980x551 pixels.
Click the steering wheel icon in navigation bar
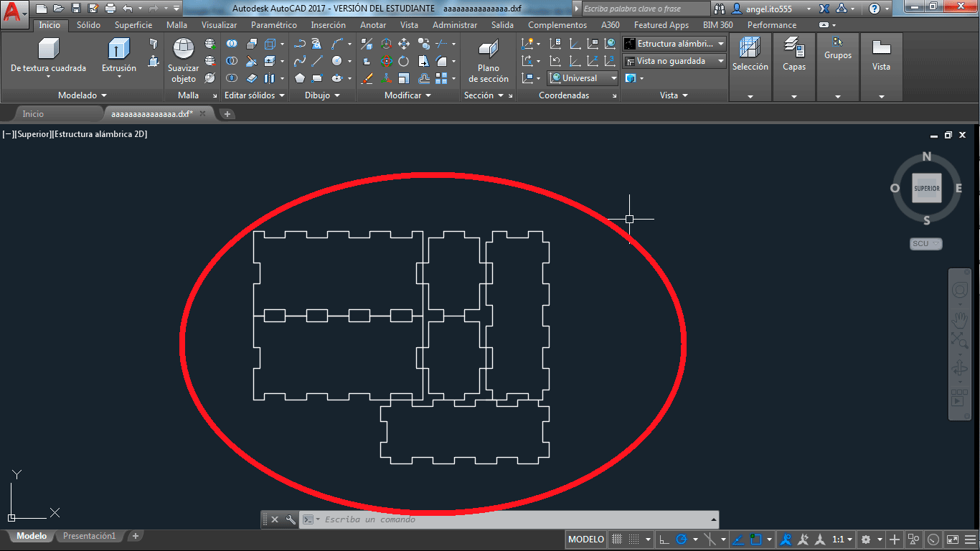pos(959,291)
